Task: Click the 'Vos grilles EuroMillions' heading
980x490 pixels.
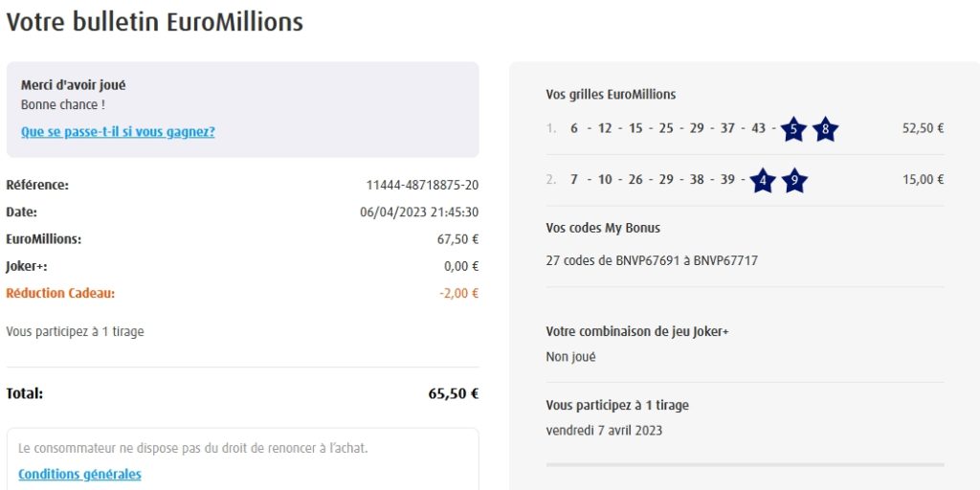Action: [611, 95]
